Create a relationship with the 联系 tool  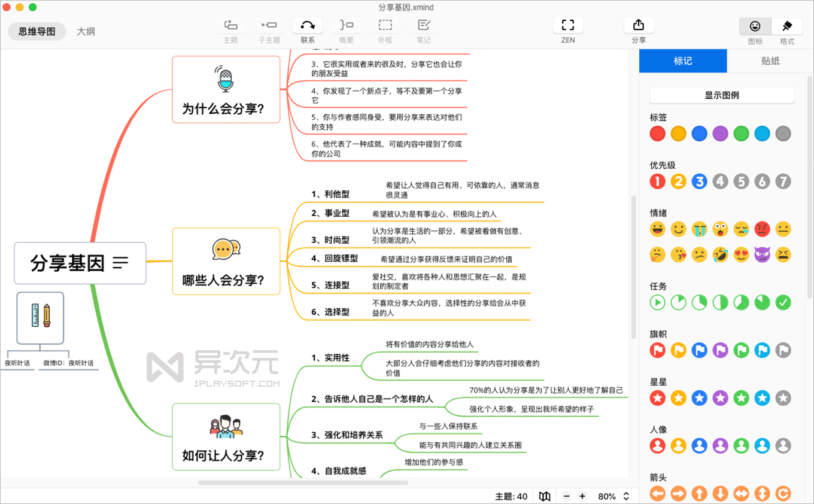coord(306,29)
